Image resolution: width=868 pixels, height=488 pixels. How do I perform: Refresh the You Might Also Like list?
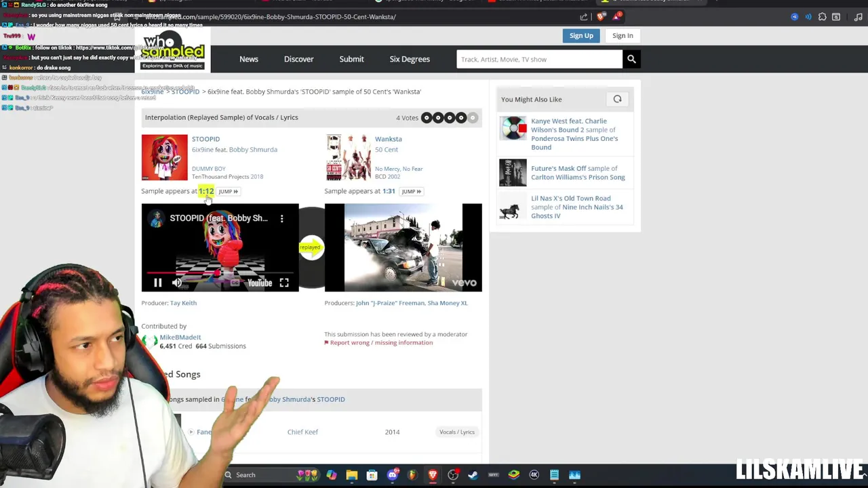click(617, 99)
